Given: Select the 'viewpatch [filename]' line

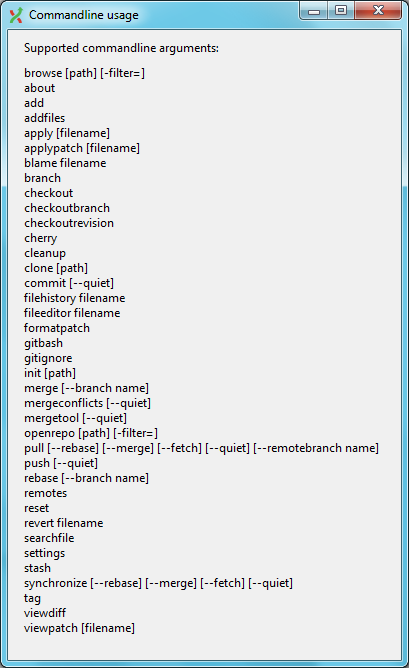Looking at the screenshot, I should 79,628.
